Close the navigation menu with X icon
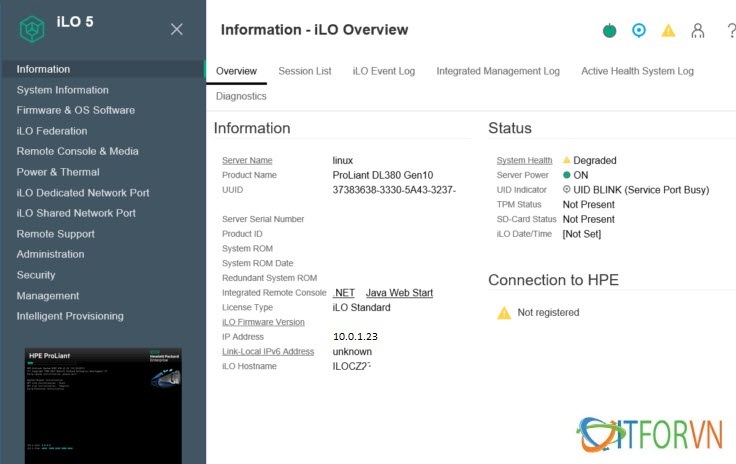The height and width of the screenshot is (464, 736). point(177,29)
